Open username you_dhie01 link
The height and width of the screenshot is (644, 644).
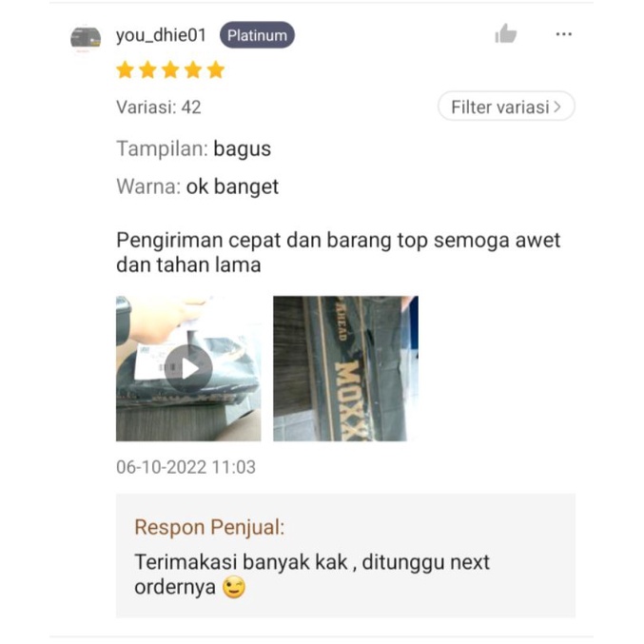coord(162,35)
